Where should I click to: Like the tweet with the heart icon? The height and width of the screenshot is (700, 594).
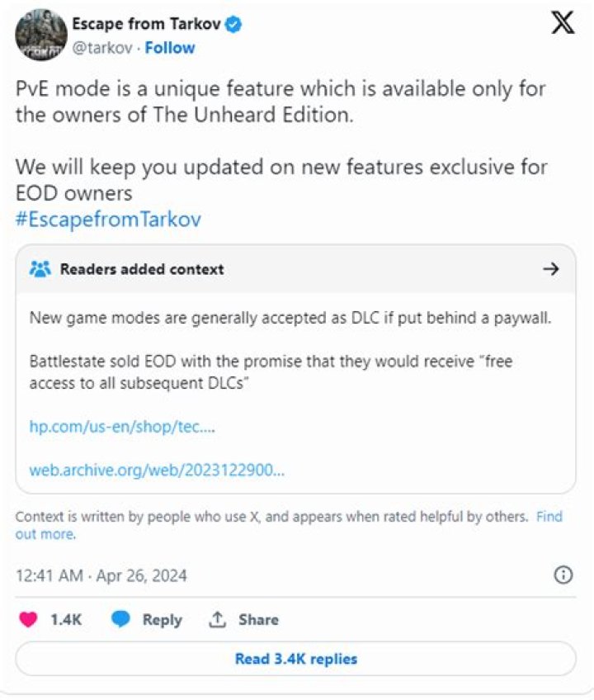[x=29, y=620]
